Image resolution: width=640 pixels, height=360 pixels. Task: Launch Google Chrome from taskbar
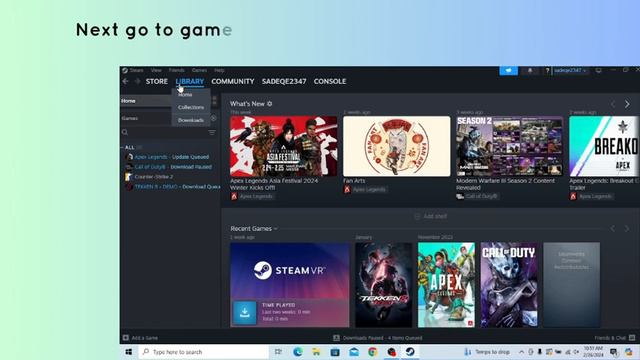coord(373,352)
